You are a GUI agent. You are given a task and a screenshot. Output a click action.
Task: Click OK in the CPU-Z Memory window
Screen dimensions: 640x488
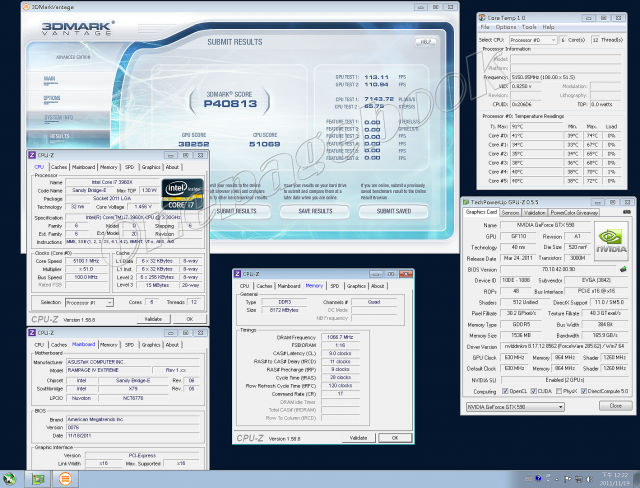click(x=395, y=438)
